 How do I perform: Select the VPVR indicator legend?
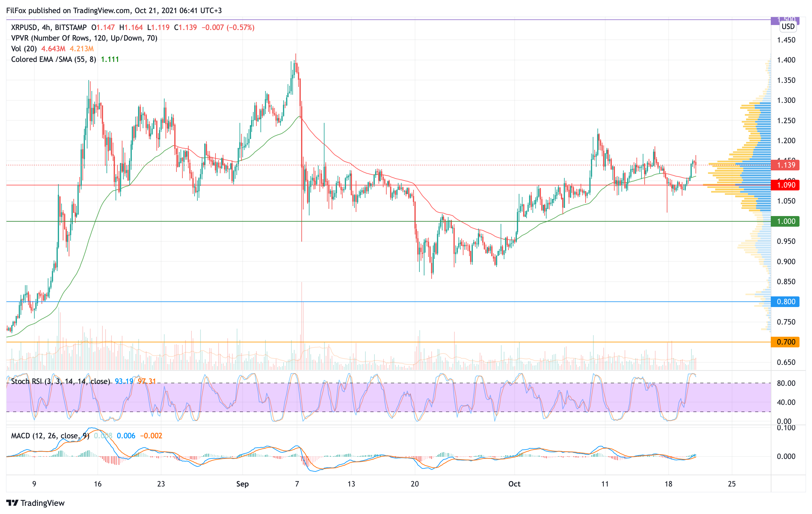click(84, 38)
